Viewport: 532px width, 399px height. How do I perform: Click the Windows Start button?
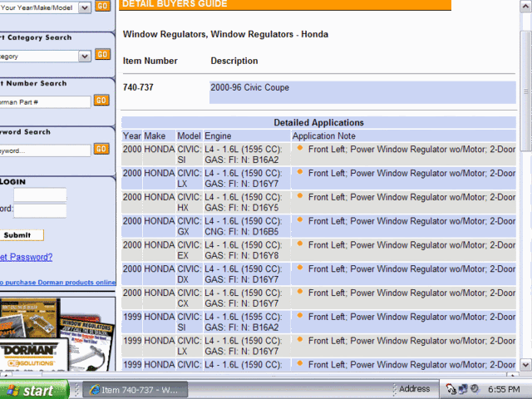pos(34,390)
